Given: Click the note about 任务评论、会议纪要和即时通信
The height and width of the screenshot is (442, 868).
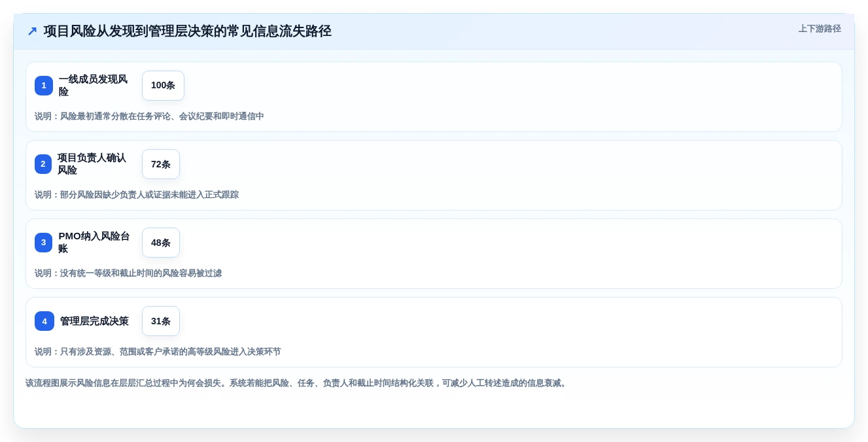Looking at the screenshot, I should click(x=149, y=116).
